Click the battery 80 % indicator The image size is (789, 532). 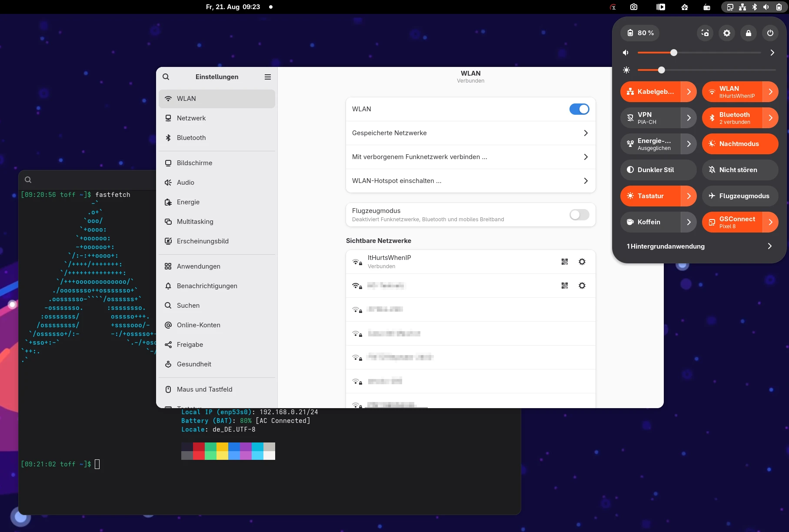(640, 33)
